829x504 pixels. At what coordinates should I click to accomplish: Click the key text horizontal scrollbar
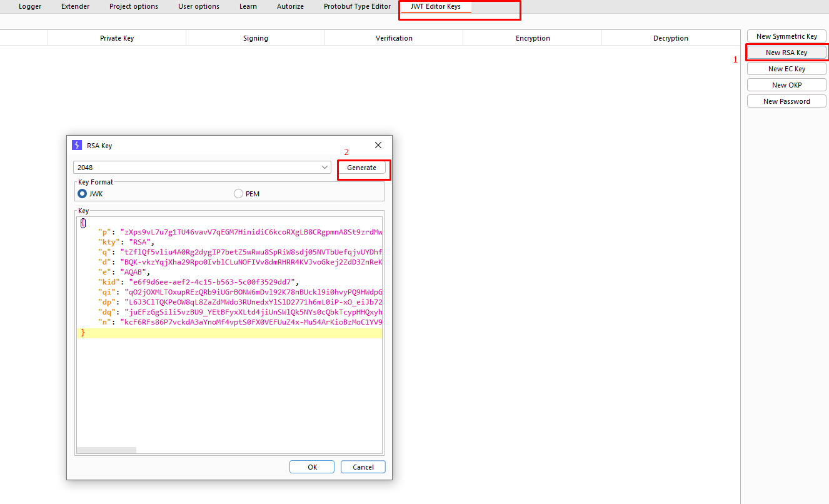(106, 450)
